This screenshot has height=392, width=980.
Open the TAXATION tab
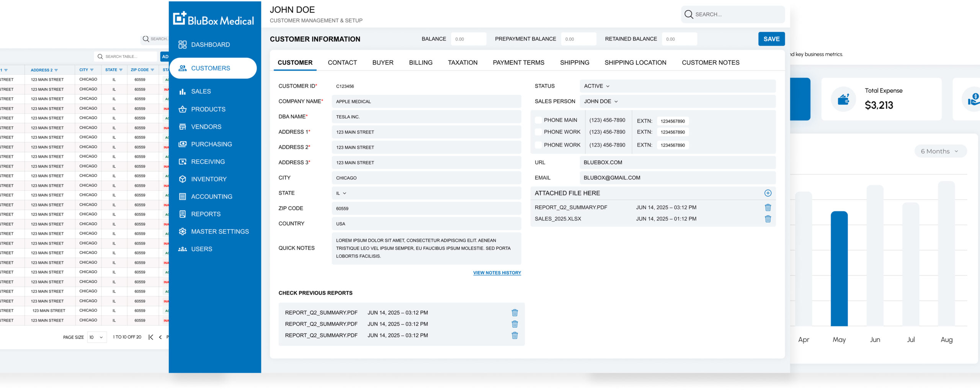(462, 63)
